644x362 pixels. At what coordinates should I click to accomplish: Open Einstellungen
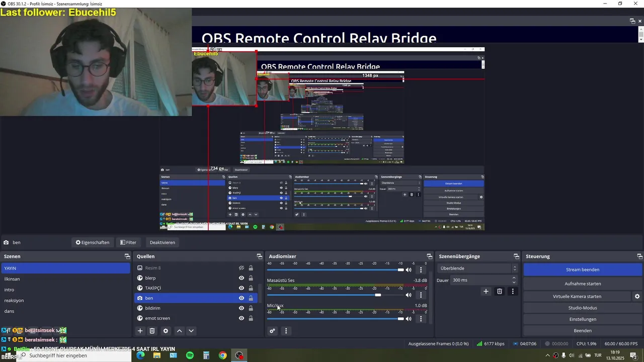(583, 319)
